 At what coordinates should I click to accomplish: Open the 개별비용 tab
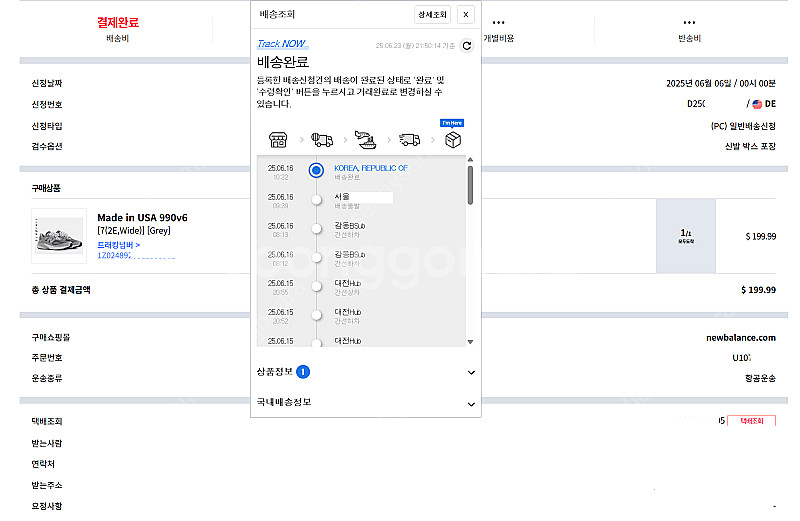coord(498,31)
